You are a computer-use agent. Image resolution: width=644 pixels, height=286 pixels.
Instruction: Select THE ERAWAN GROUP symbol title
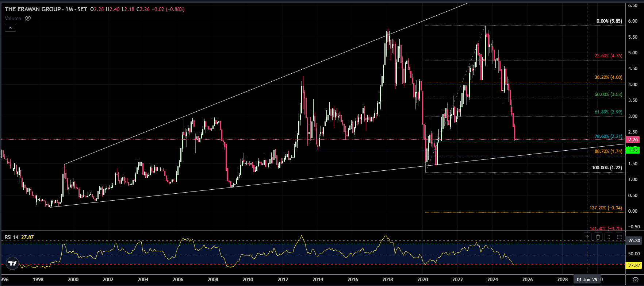pyautogui.click(x=33, y=9)
